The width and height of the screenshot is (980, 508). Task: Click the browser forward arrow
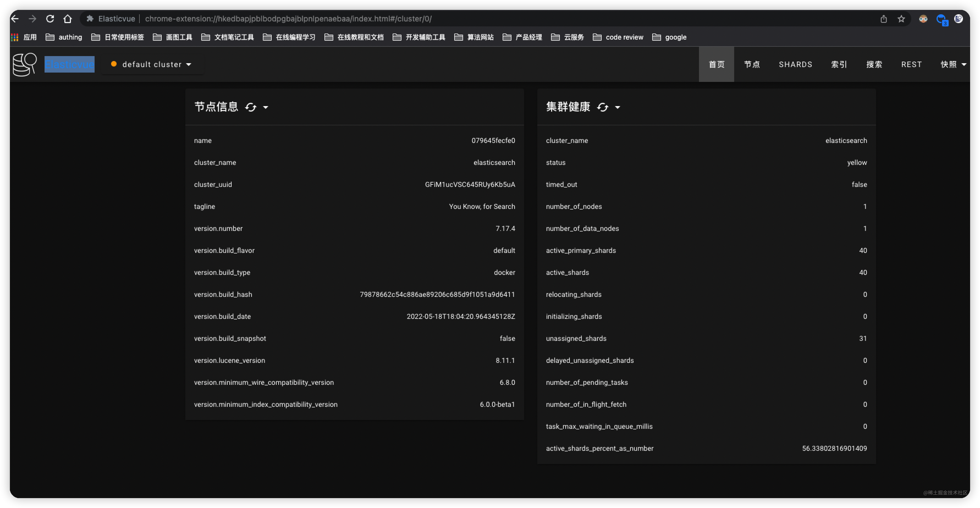coord(32,19)
